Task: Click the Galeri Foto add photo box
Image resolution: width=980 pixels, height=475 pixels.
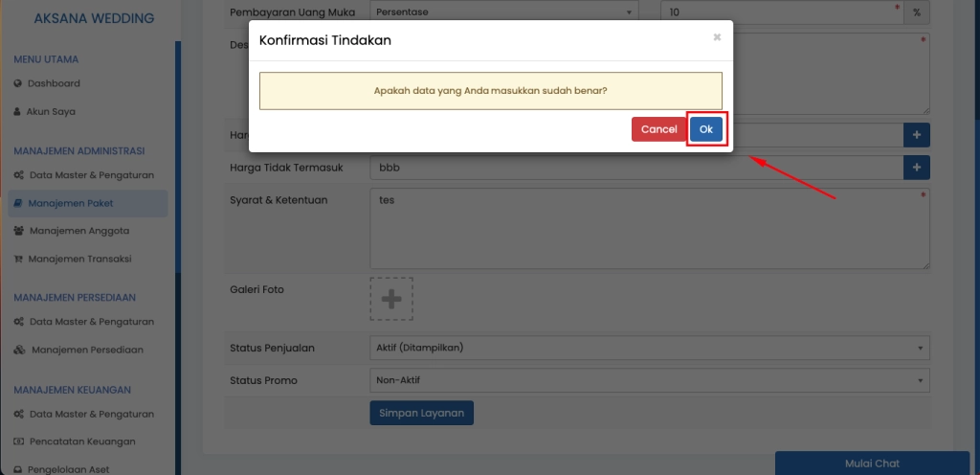Action: 391,299
